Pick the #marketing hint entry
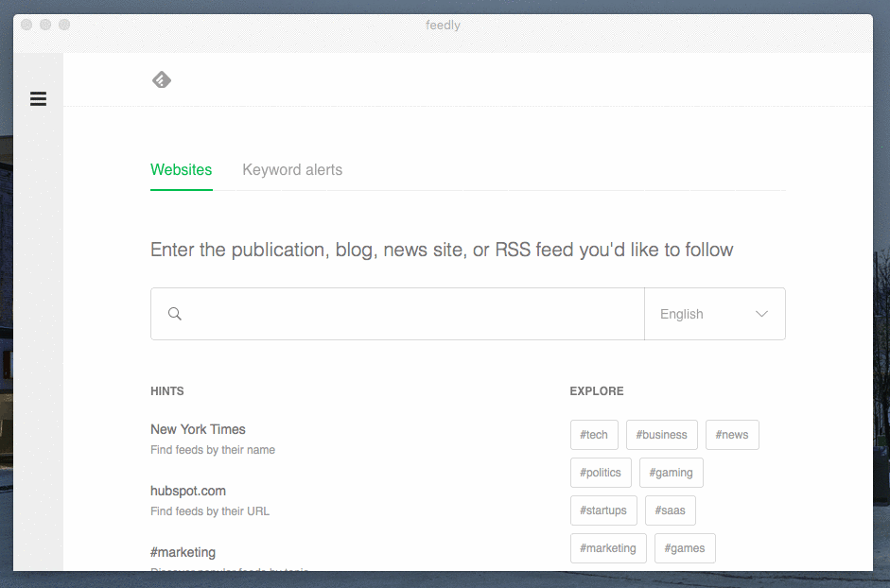This screenshot has height=588, width=890. coord(183,552)
